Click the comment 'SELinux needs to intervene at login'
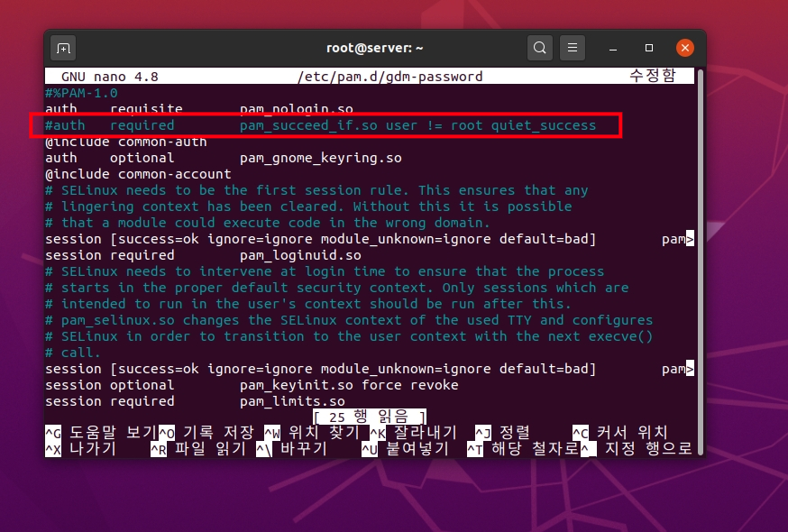Image resolution: width=788 pixels, height=532 pixels. point(325,271)
